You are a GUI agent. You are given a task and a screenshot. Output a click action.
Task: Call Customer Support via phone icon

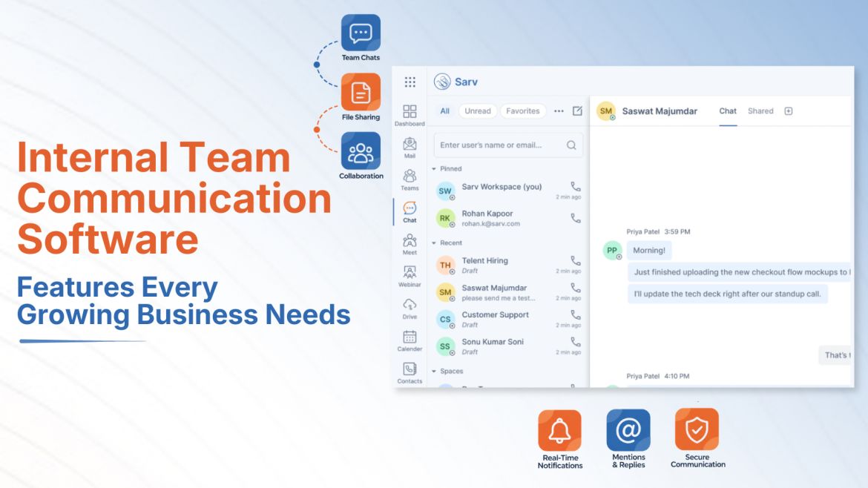576,314
